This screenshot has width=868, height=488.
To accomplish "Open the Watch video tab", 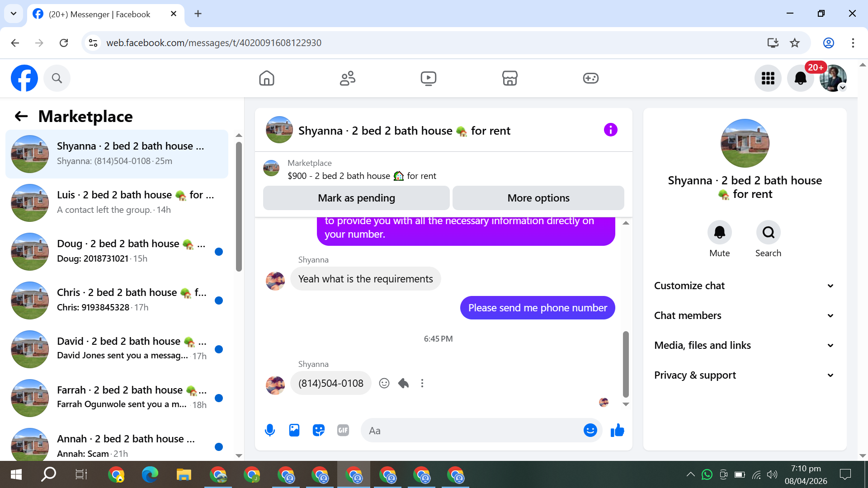I will [x=428, y=78].
